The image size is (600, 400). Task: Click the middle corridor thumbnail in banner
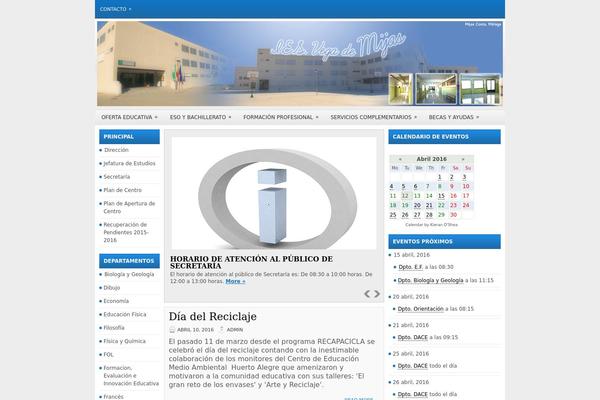click(x=436, y=89)
